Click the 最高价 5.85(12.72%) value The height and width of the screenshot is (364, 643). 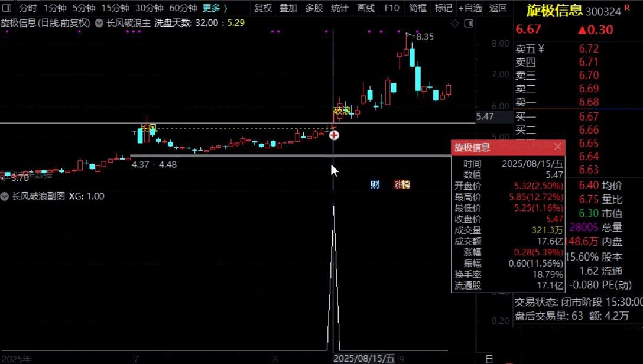(x=536, y=197)
